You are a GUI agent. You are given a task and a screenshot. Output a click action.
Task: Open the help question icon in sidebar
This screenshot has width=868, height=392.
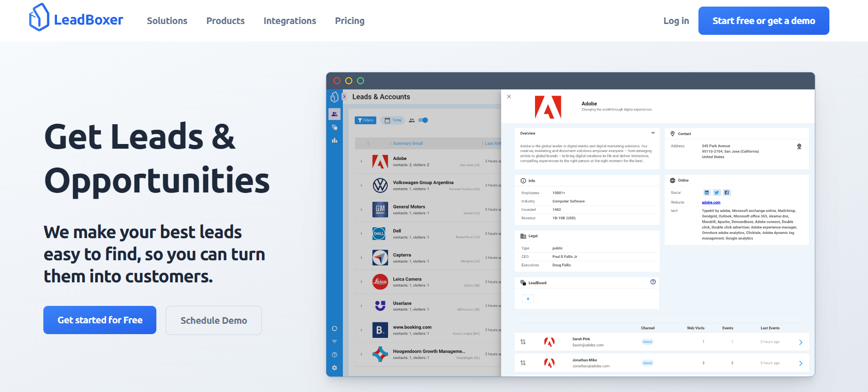[x=334, y=355]
